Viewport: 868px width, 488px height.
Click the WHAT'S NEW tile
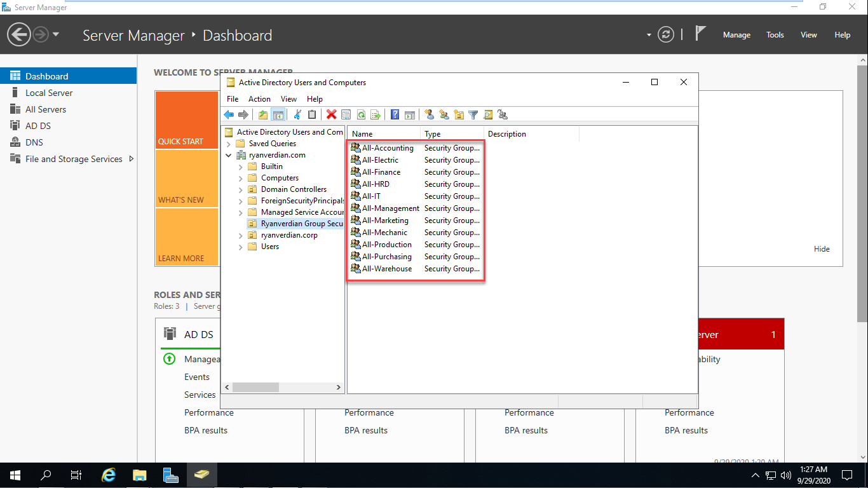[187, 179]
